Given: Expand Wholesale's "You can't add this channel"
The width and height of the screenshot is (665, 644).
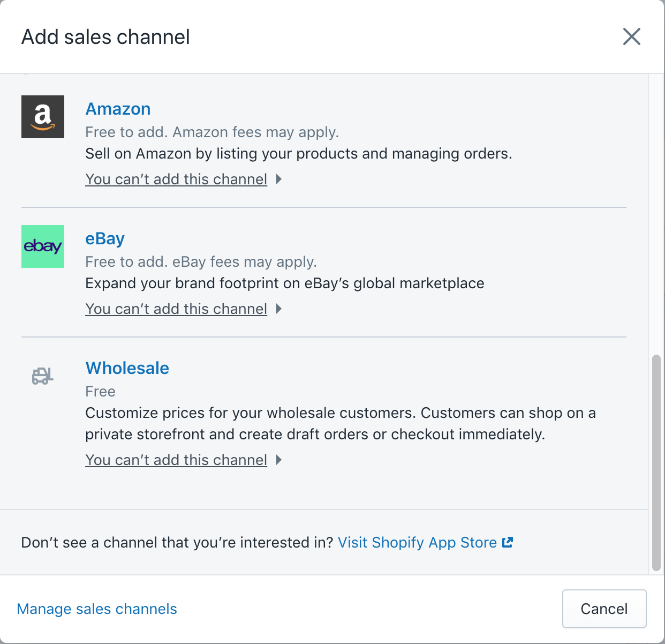Looking at the screenshot, I should (176, 460).
